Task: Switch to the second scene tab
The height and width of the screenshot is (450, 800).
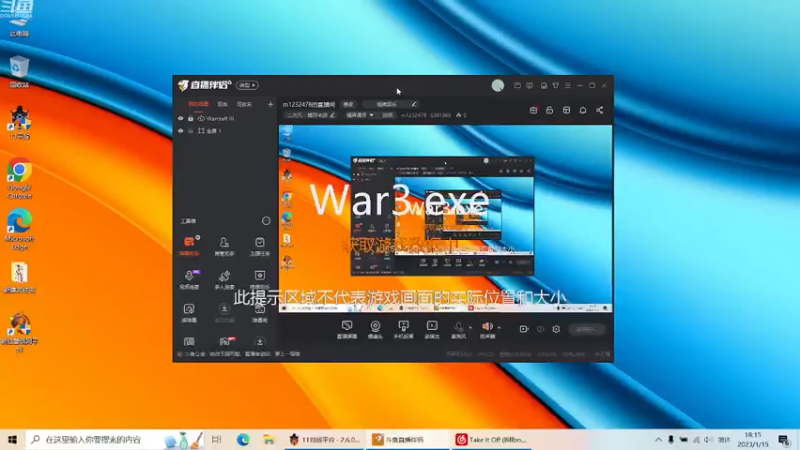Action: [x=222, y=104]
